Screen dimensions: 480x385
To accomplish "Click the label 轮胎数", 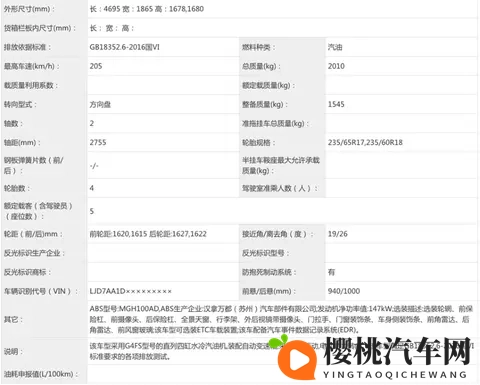I will click(17, 189).
